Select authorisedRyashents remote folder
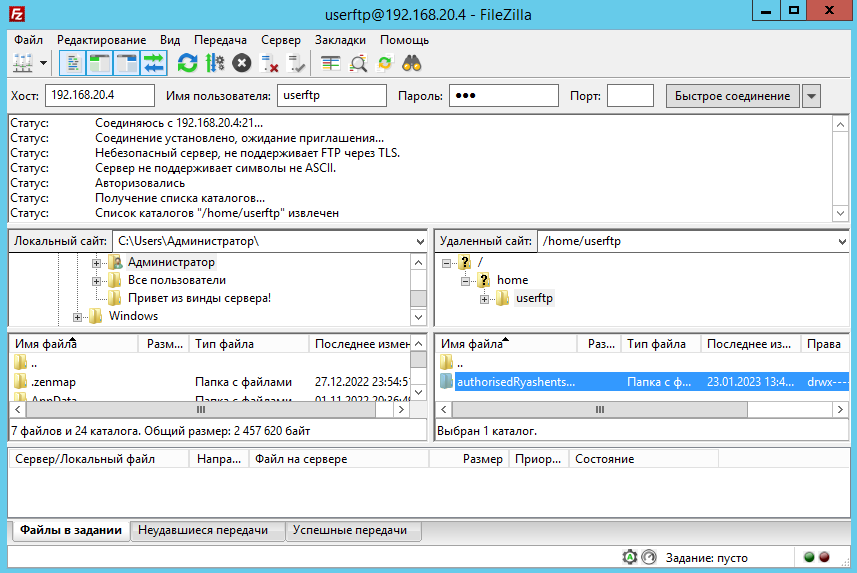This screenshot has height=573, width=857. coord(515,382)
